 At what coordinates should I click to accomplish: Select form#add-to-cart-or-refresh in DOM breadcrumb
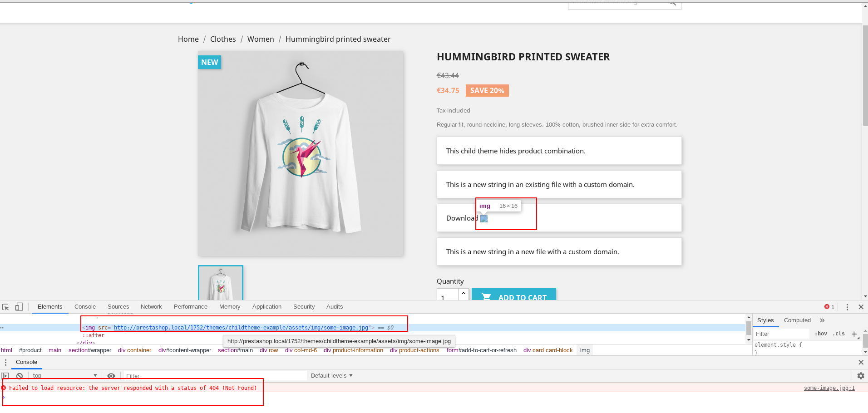click(x=482, y=350)
